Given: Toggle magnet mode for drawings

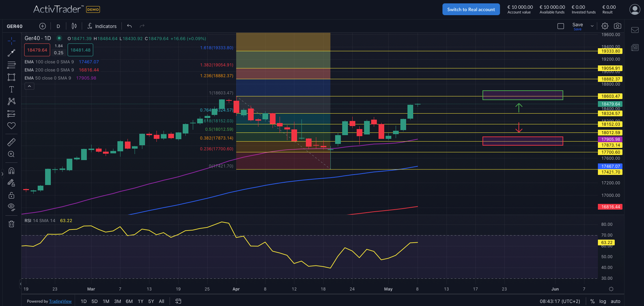Looking at the screenshot, I should pos(11,171).
